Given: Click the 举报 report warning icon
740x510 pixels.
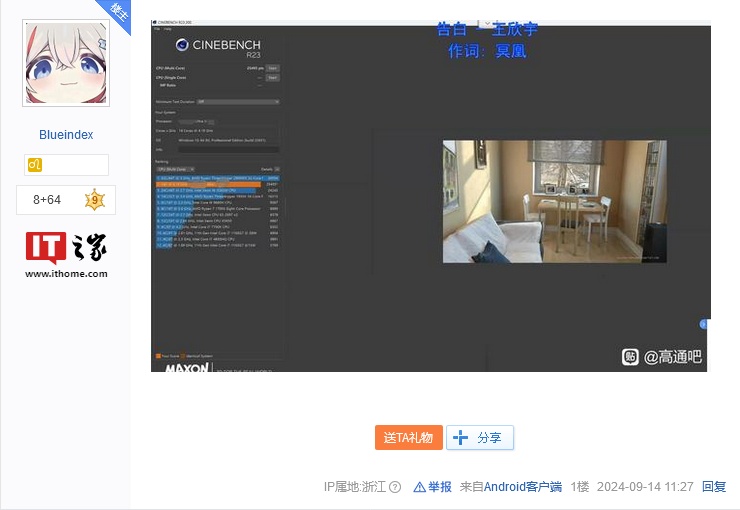Looking at the screenshot, I should [x=419, y=487].
